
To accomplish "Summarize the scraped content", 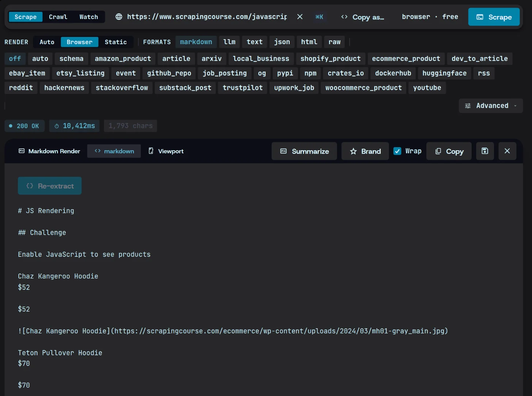I will (x=304, y=151).
